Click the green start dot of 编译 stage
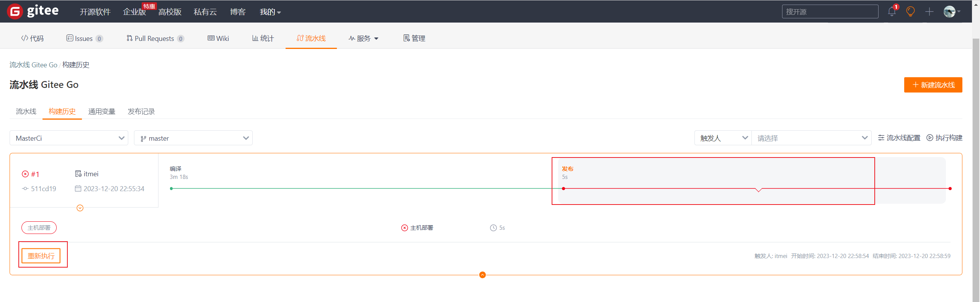The width and height of the screenshot is (980, 302). 171,188
